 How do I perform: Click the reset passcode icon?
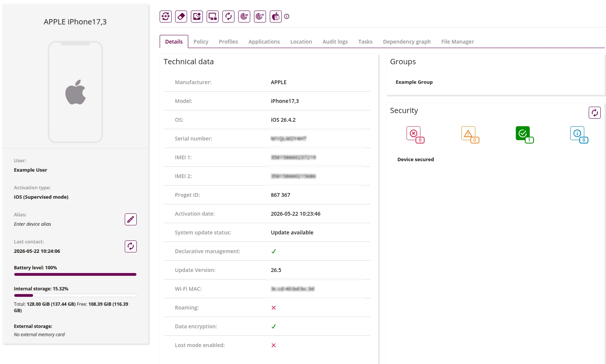pos(166,17)
